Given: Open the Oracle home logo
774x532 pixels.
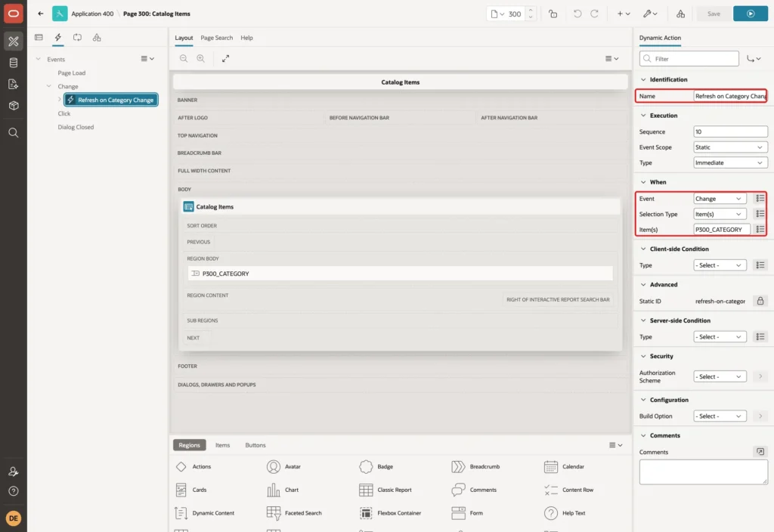Looking at the screenshot, I should pyautogui.click(x=14, y=14).
